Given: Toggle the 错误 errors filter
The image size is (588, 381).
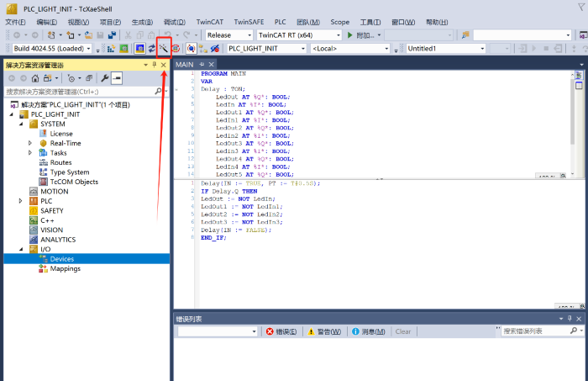Looking at the screenshot, I should pyautogui.click(x=281, y=331).
